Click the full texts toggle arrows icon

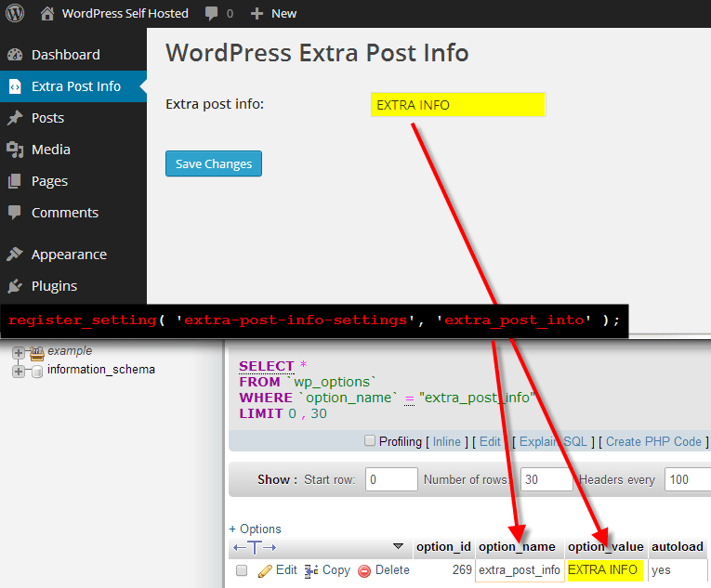[x=255, y=548]
